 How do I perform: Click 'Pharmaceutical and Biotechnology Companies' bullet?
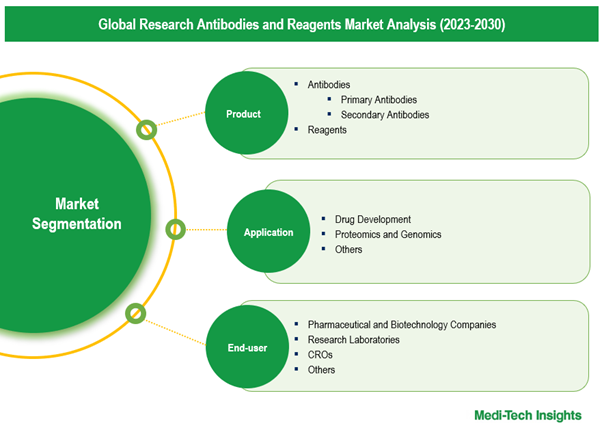click(402, 325)
